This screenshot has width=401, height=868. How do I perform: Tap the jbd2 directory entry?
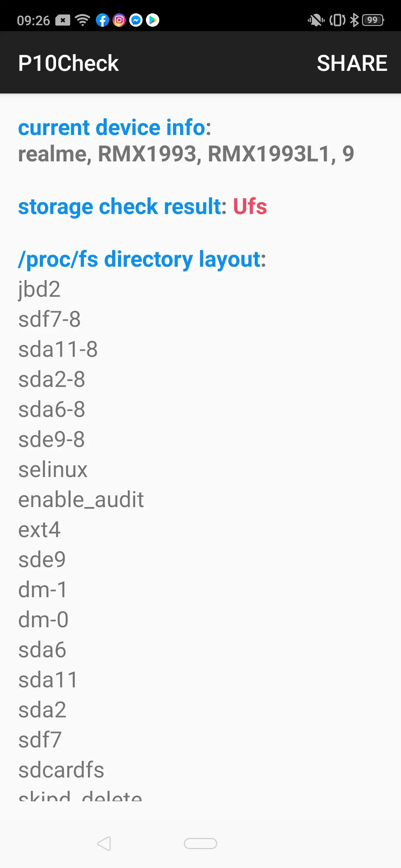pyautogui.click(x=39, y=289)
